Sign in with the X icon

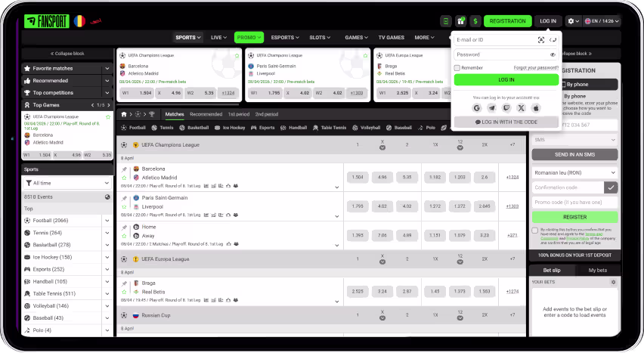tap(522, 108)
